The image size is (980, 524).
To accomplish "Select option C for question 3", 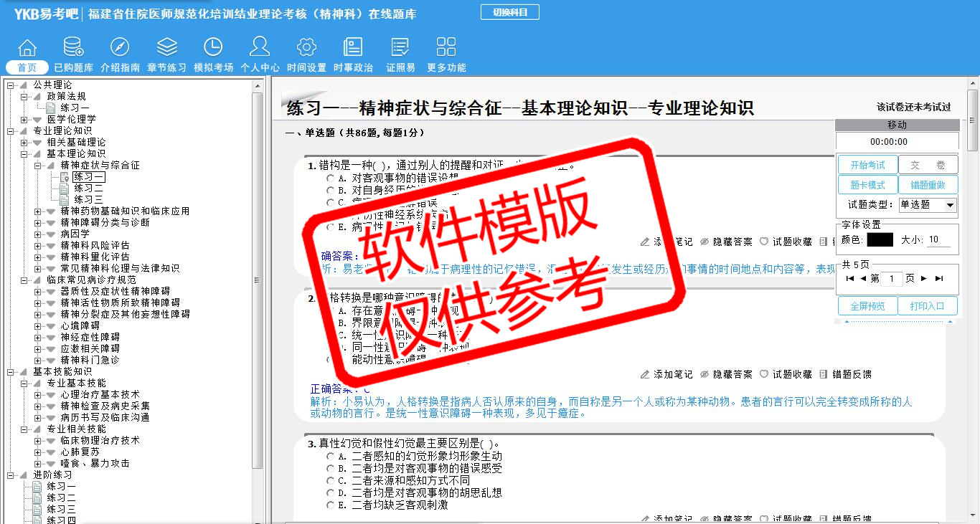I will click(x=330, y=481).
